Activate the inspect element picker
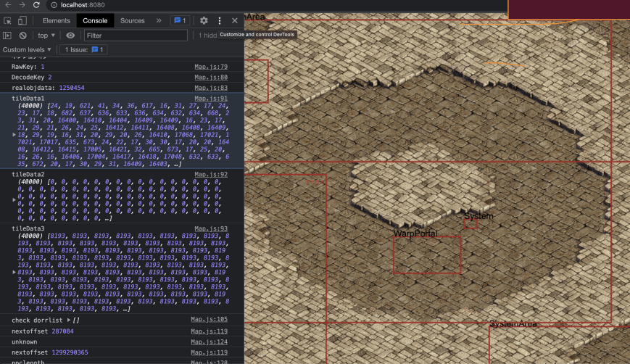The width and height of the screenshot is (630, 364). (x=7, y=20)
